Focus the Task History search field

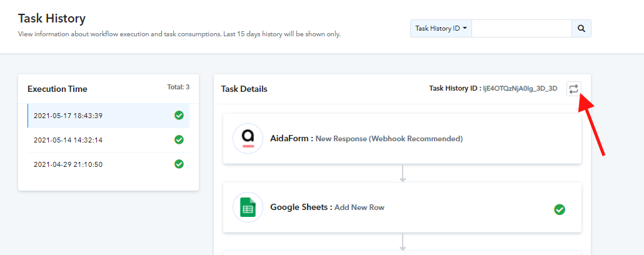tap(521, 29)
